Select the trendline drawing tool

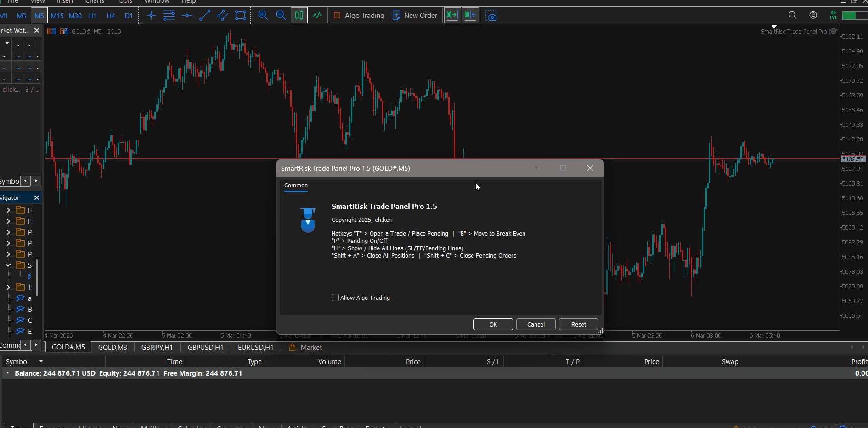click(205, 16)
